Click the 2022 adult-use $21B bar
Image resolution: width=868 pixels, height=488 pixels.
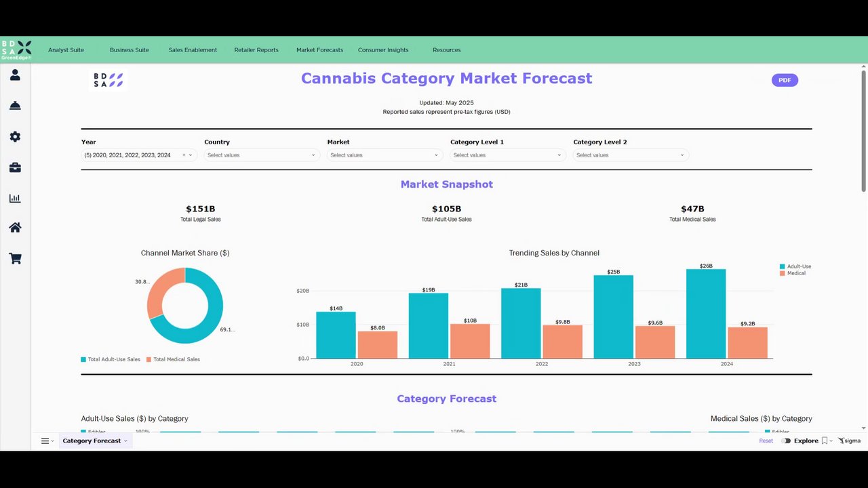(x=521, y=323)
